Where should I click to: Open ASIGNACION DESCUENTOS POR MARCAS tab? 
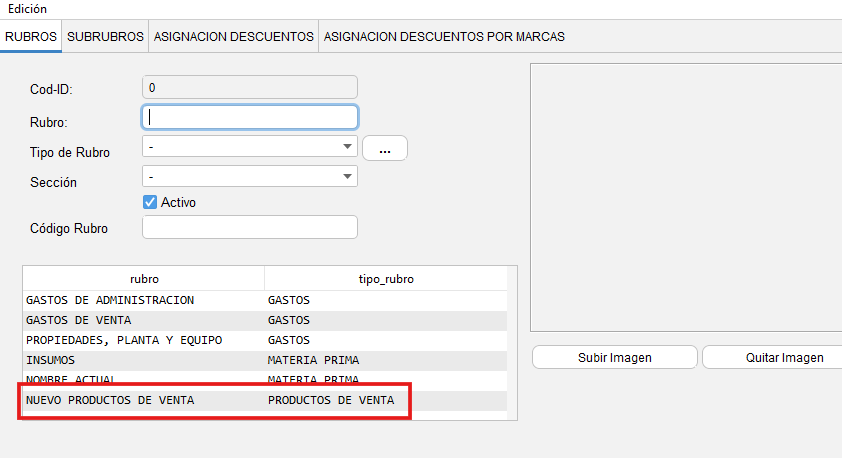[x=444, y=36]
